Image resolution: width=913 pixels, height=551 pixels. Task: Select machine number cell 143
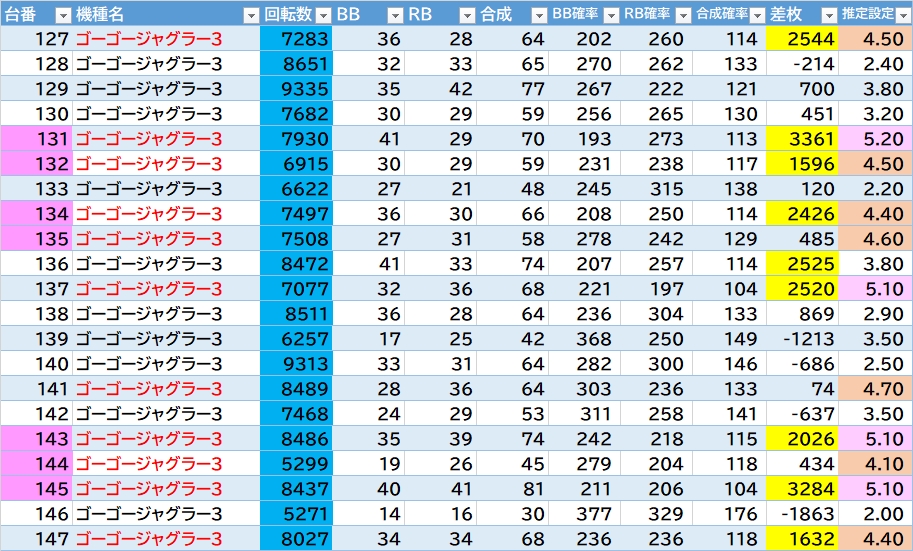(36, 439)
